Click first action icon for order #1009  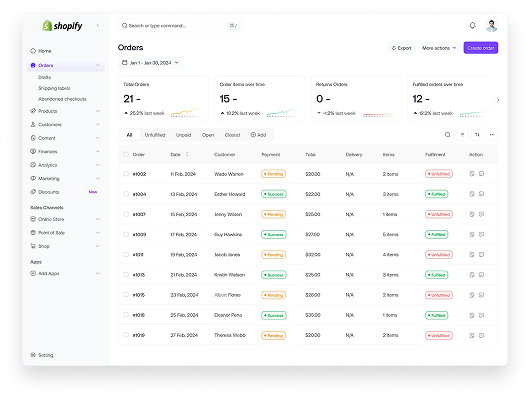(472, 234)
